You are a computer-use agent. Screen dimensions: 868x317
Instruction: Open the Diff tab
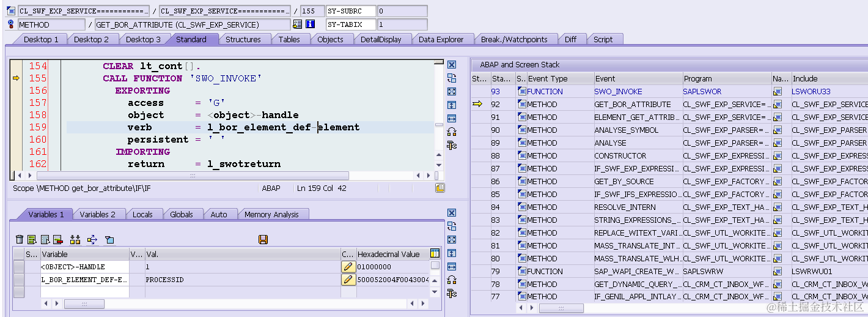[x=570, y=39]
